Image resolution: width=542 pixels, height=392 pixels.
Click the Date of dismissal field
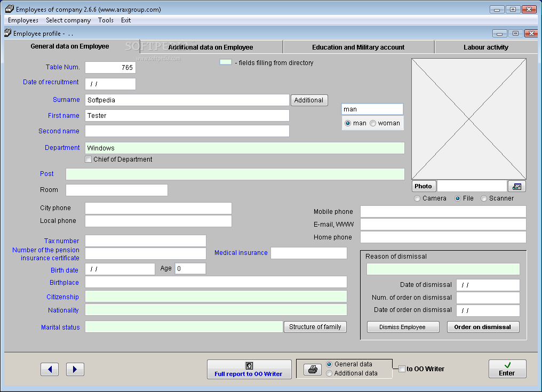tap(488, 285)
